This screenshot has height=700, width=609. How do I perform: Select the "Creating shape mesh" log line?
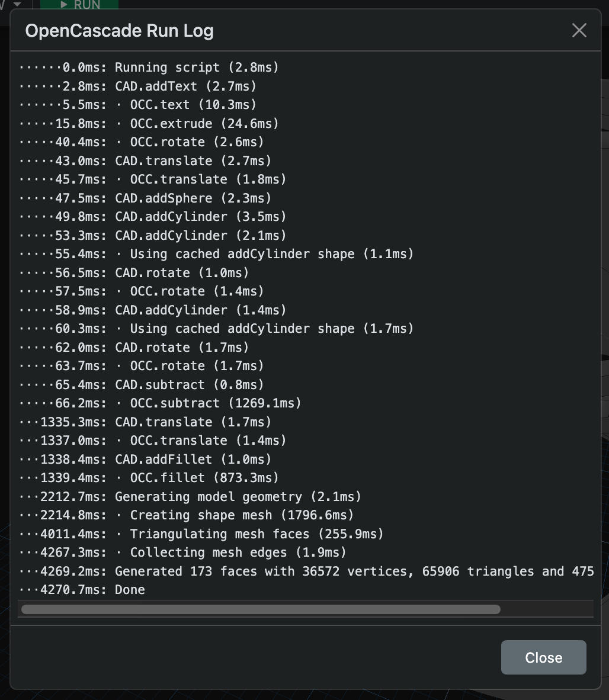click(x=241, y=515)
